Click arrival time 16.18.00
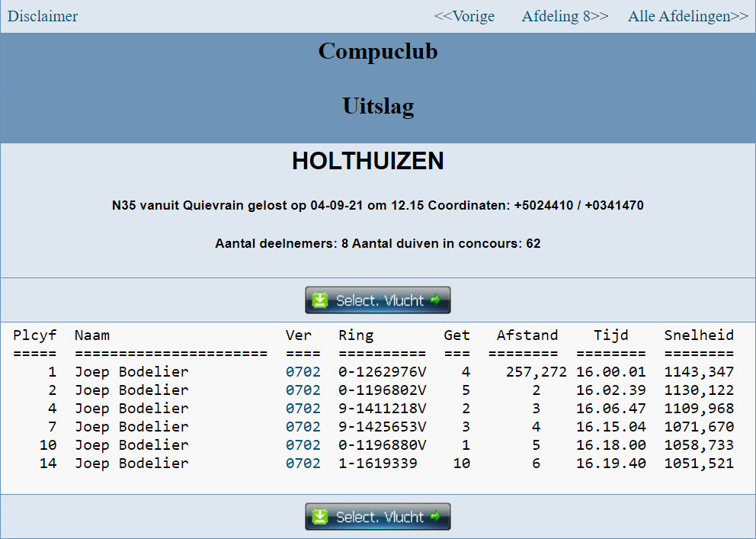This screenshot has width=756, height=539. point(611,445)
